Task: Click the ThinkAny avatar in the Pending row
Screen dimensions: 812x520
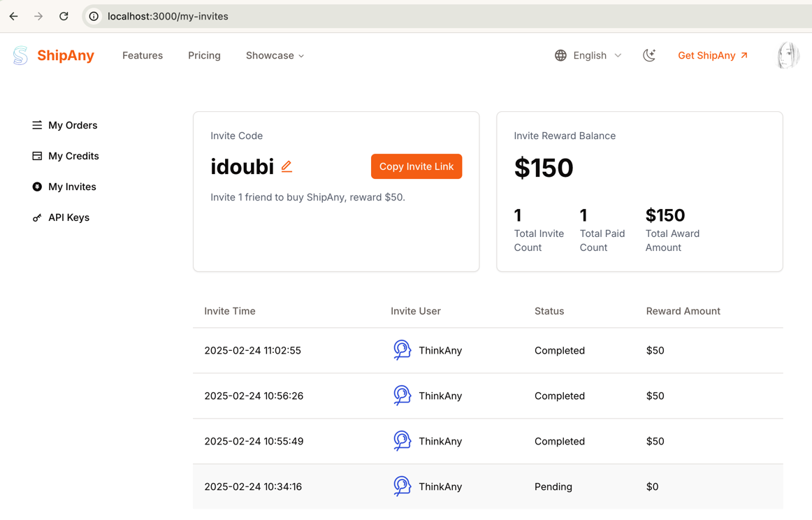Action: click(402, 486)
